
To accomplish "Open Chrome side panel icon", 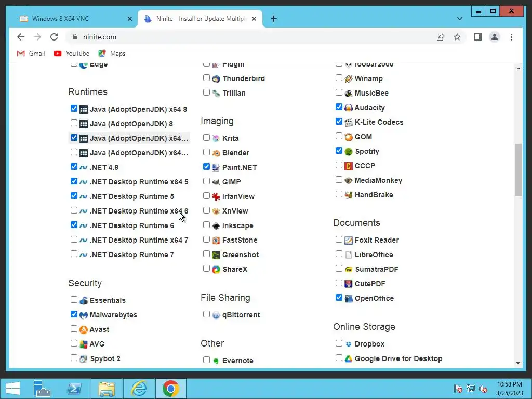I will [x=478, y=37].
